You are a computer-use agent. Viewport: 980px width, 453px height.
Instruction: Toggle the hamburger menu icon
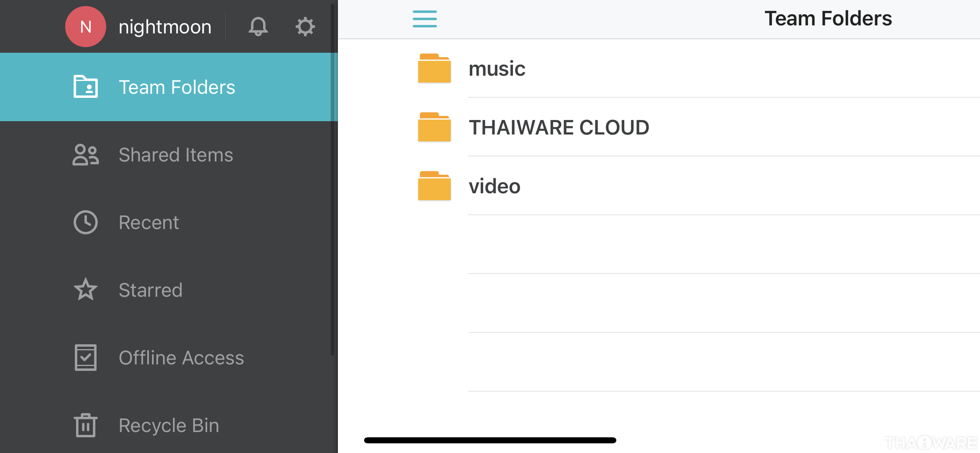[424, 19]
